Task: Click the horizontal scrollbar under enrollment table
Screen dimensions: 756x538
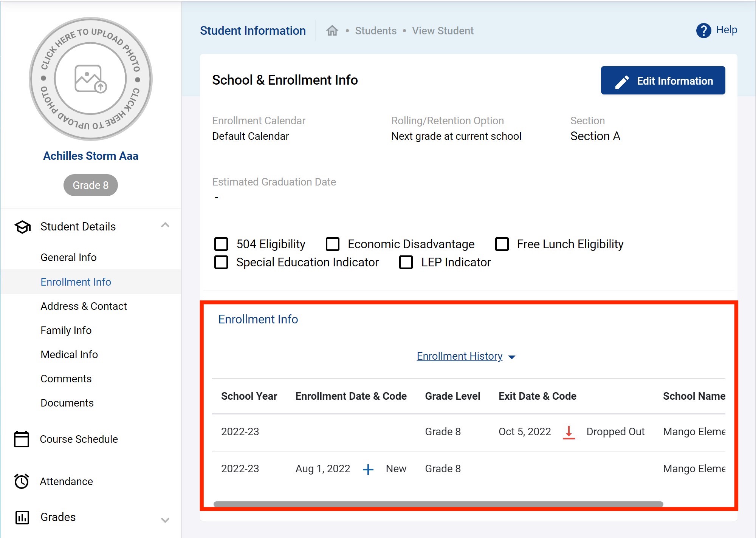Action: 438,504
